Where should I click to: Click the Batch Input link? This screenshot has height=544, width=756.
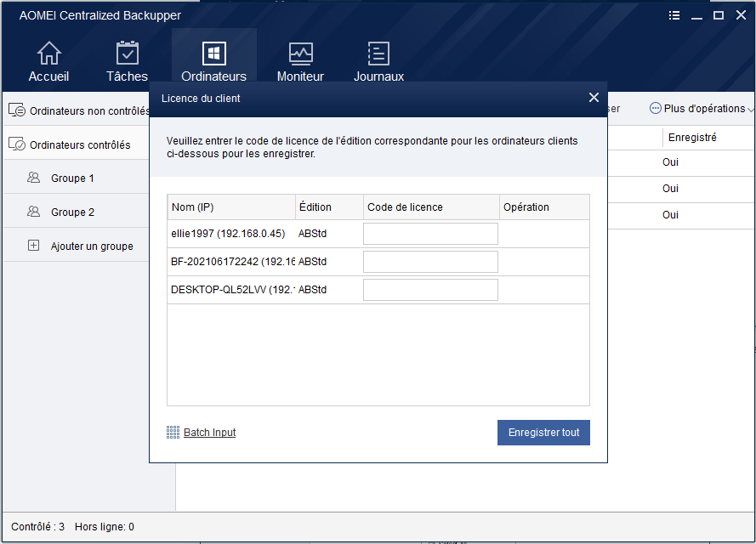(210, 432)
